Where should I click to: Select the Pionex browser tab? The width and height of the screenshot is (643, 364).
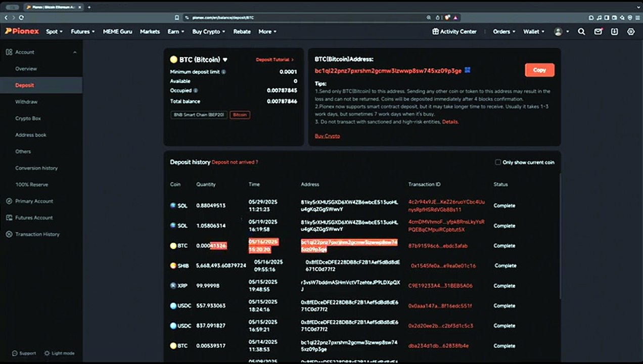(54, 7)
